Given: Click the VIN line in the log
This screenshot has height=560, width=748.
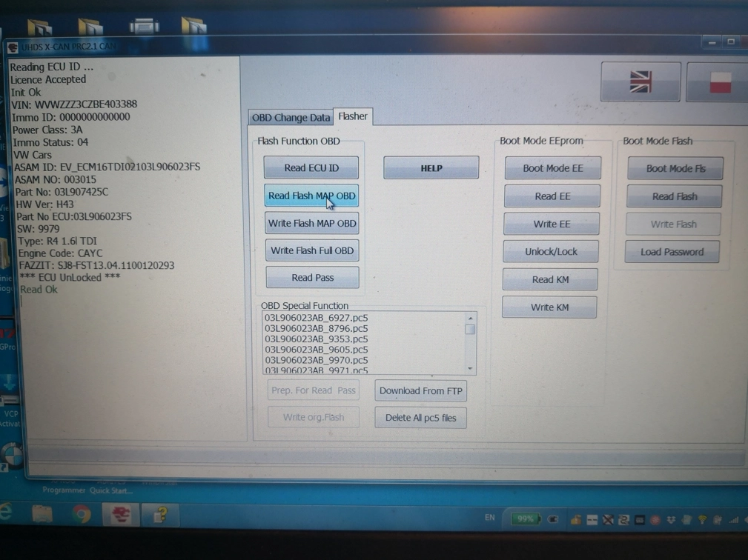Looking at the screenshot, I should [74, 104].
